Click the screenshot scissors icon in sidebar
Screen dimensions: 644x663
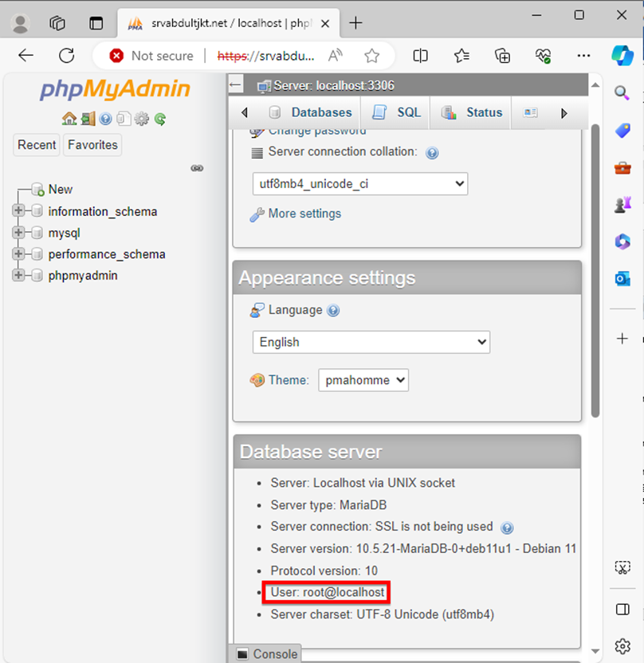622,568
